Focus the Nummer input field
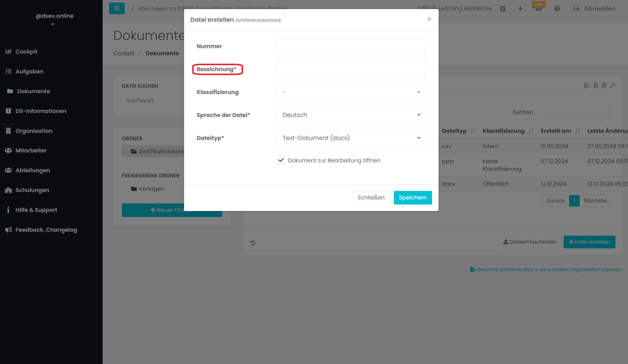 pyautogui.click(x=351, y=46)
